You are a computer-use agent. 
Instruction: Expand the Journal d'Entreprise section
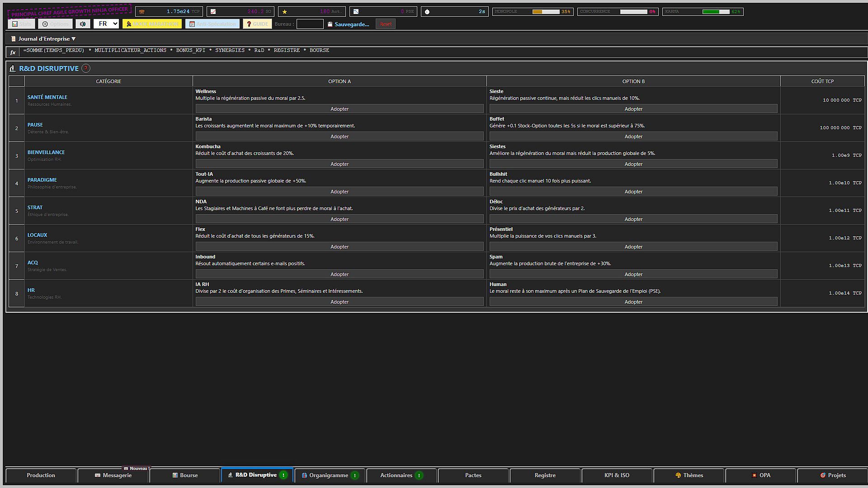(43, 39)
